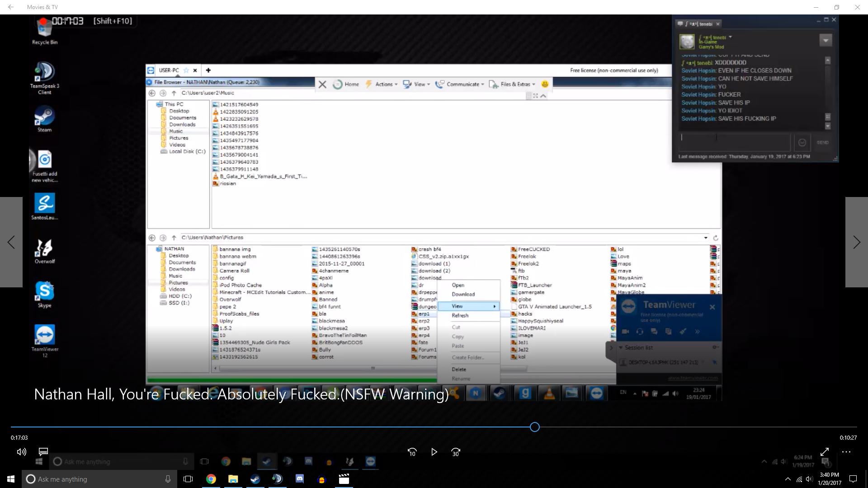Click the seek bar thumb on the timeline
The height and width of the screenshot is (488, 868).
535,427
